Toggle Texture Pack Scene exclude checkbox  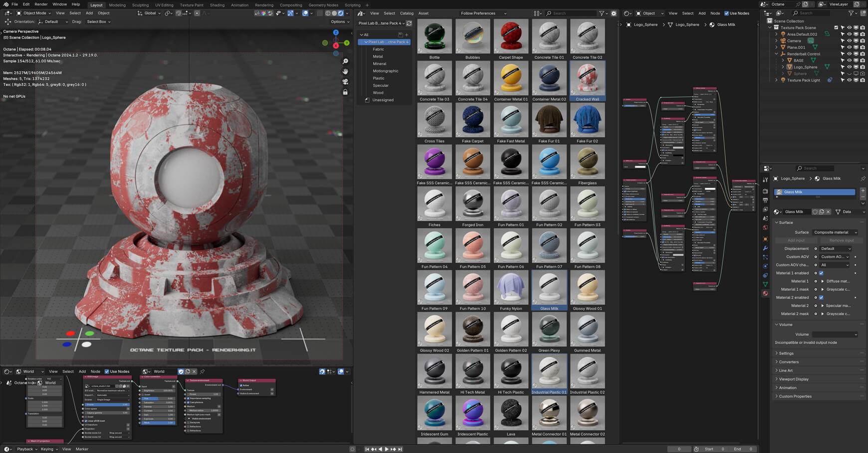click(x=836, y=27)
